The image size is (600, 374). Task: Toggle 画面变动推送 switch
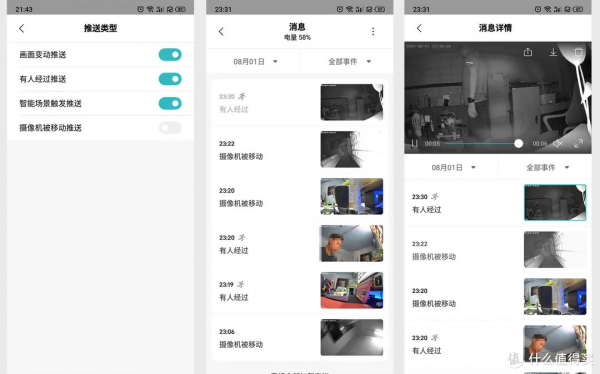170,55
